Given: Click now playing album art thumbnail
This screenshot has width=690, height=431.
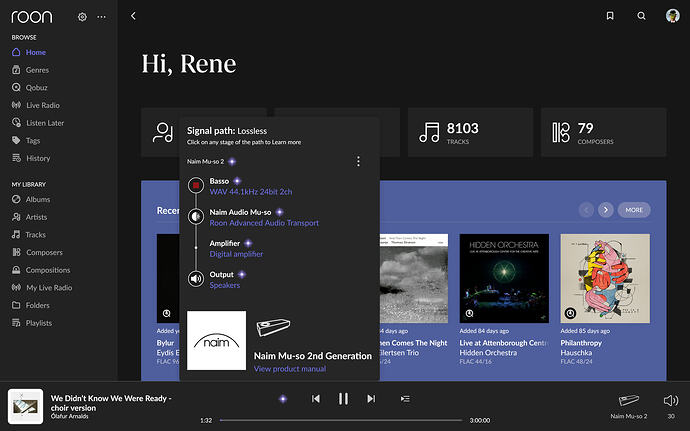Looking at the screenshot, I should [x=26, y=406].
